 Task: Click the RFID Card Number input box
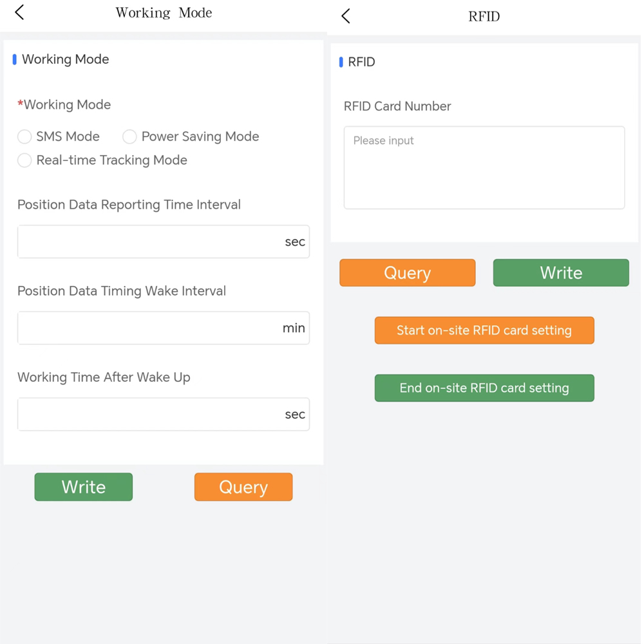point(484,167)
